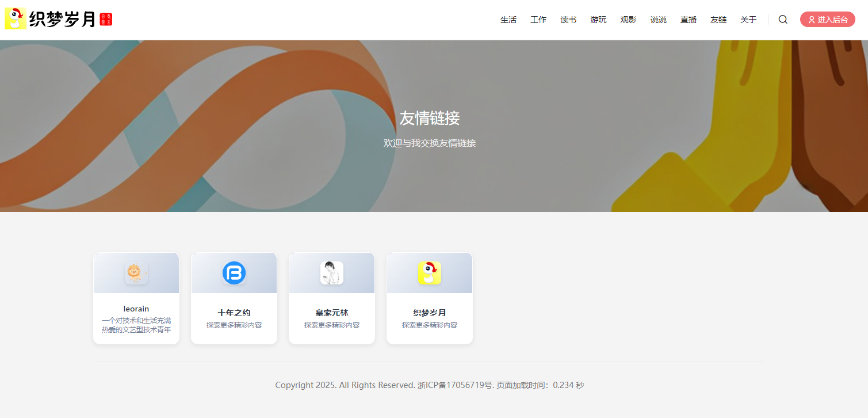Click 友链 in the top navigation
Viewport: 868px width, 418px height.
(x=718, y=20)
